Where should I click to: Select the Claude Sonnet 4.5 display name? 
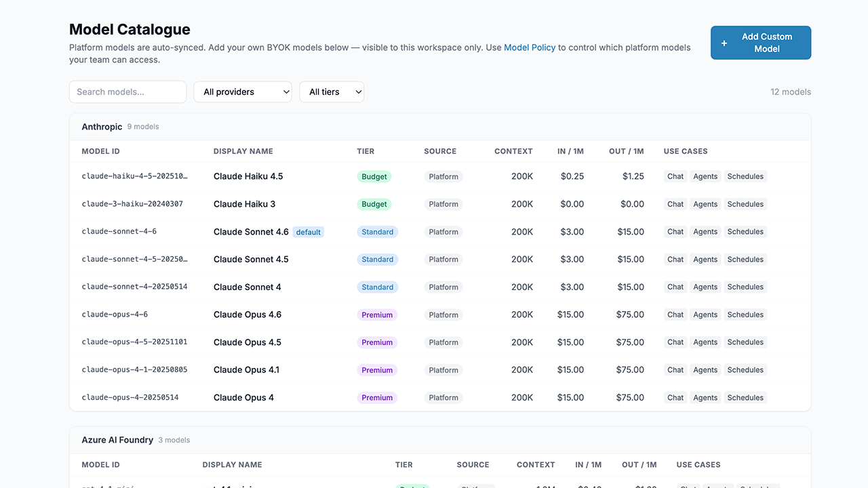pyautogui.click(x=251, y=260)
